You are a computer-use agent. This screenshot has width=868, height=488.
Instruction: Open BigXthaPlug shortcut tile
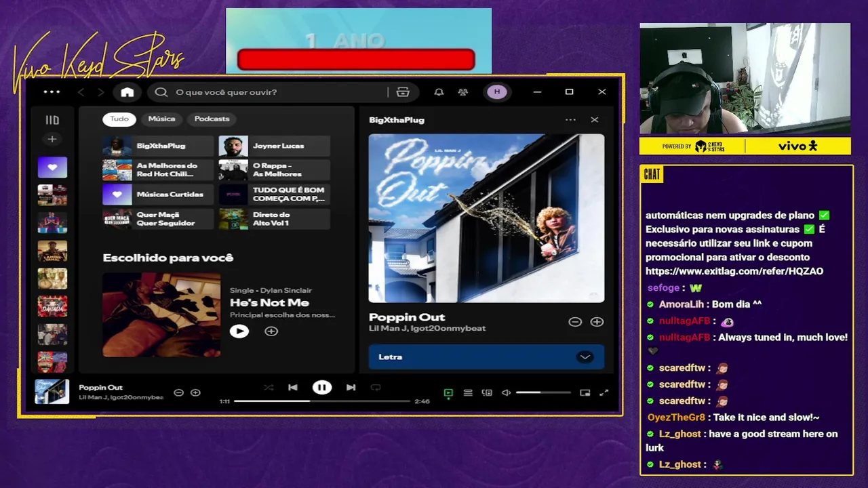(x=158, y=146)
